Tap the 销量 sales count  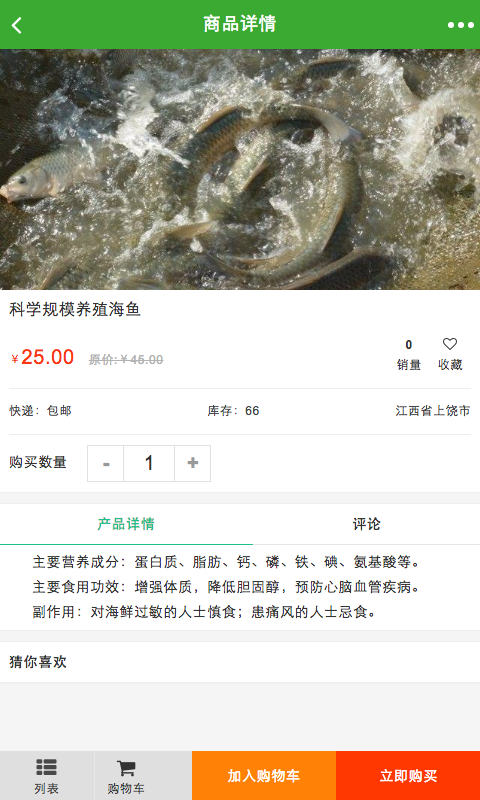coord(409,356)
